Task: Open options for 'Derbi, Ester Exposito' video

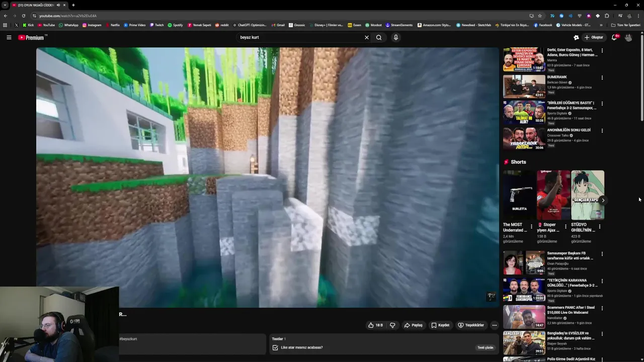Action: (602, 50)
